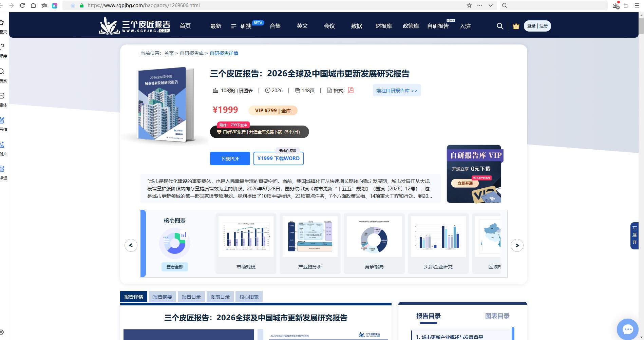Switch to the 核心图表 tab
644x340 pixels.
(249, 297)
